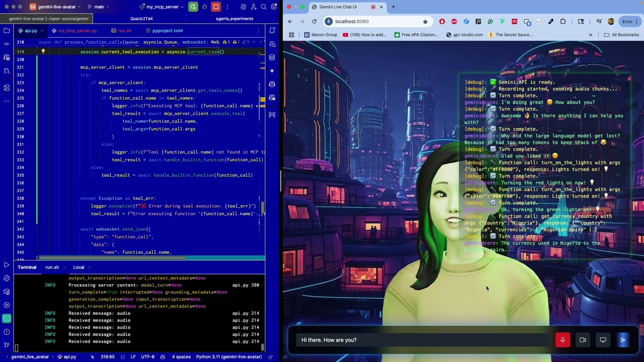The width and height of the screenshot is (644, 362).
Task: Bookmark this page with the star icon
Action: click(425, 21)
